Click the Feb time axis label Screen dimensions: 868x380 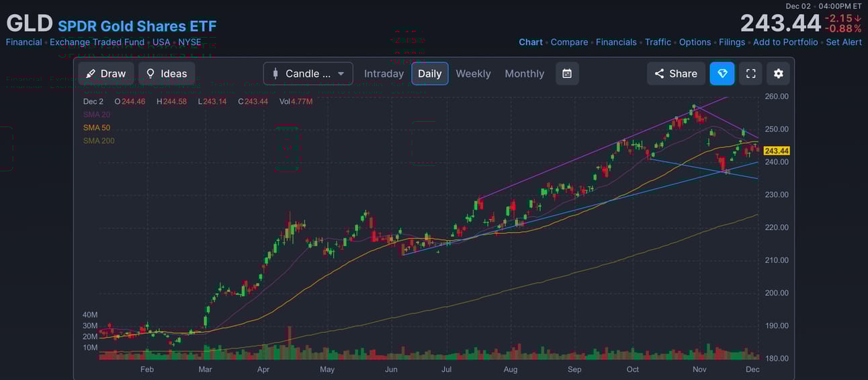click(x=147, y=369)
